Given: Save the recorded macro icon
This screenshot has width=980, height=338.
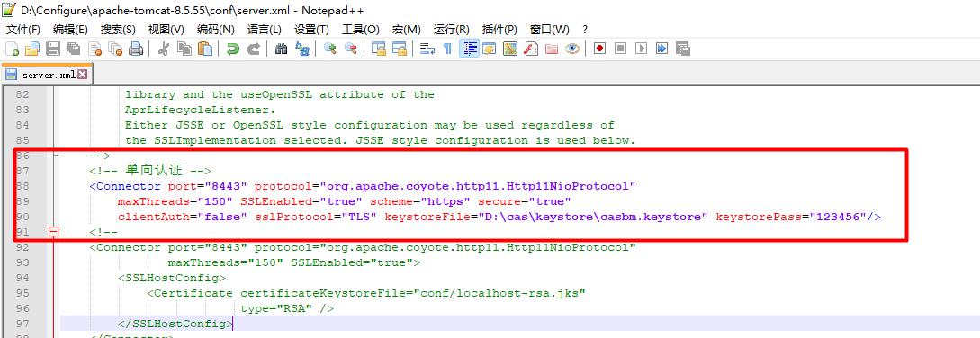Looking at the screenshot, I should pyautogui.click(x=682, y=49).
